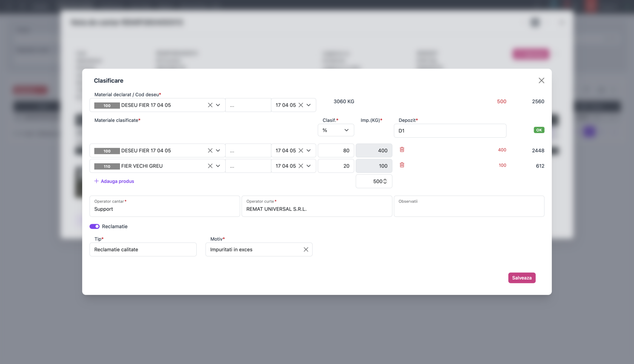Click the total impurities stepper showing 500
Viewport: 634px width, 364px height.
click(x=374, y=181)
